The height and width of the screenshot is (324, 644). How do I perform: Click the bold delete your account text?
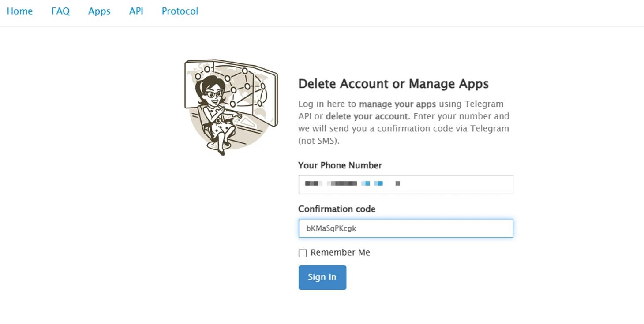pyautogui.click(x=367, y=116)
